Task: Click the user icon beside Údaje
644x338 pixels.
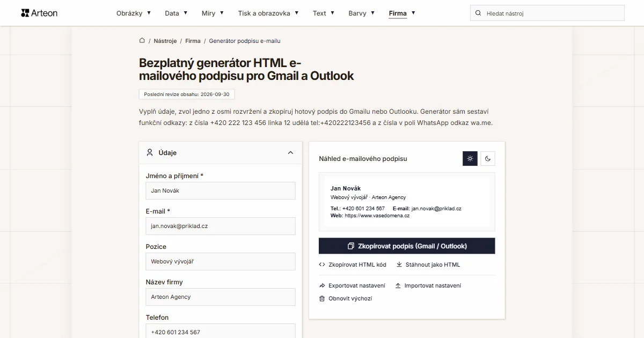Action: coord(150,152)
